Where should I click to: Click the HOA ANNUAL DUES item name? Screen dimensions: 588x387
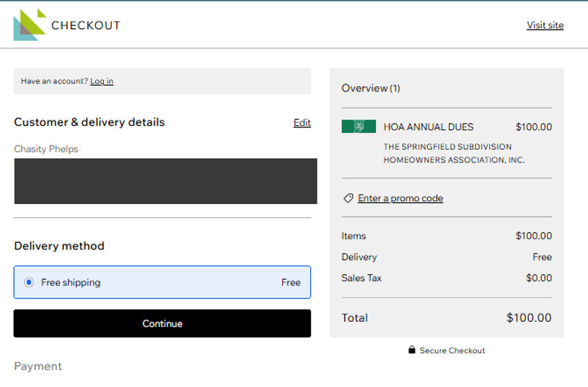click(428, 127)
